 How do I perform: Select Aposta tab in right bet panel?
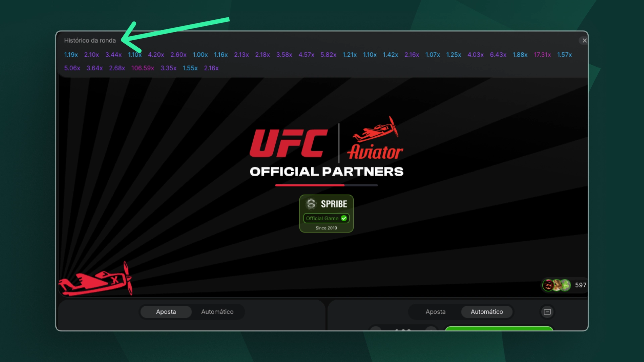tap(436, 312)
